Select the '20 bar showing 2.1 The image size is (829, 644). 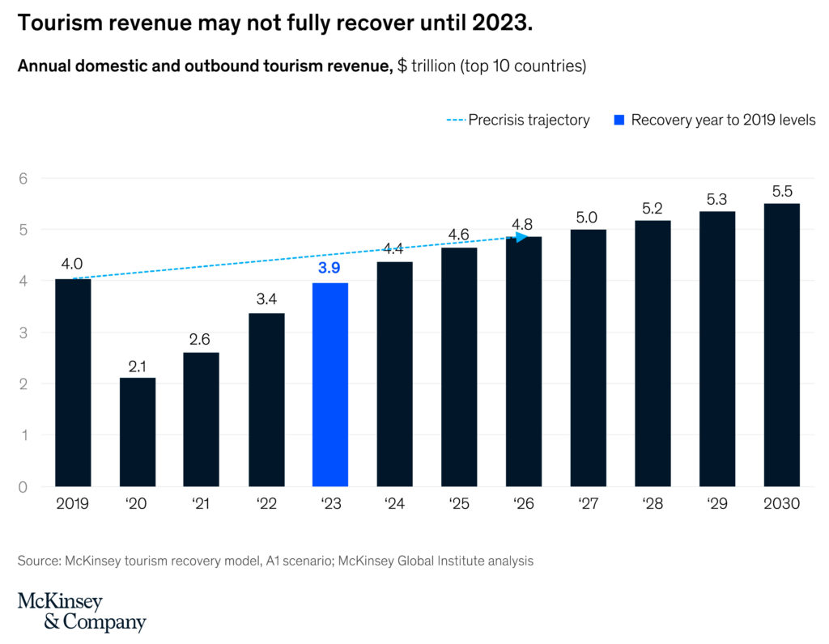[138, 432]
